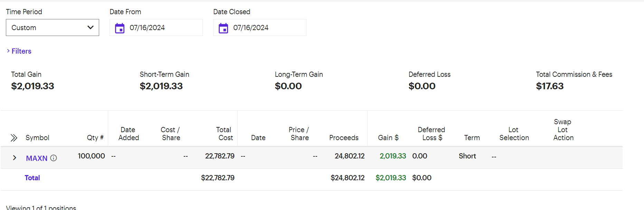Click total row gain $2,019.33
The width and height of the screenshot is (644, 210).
391,178
